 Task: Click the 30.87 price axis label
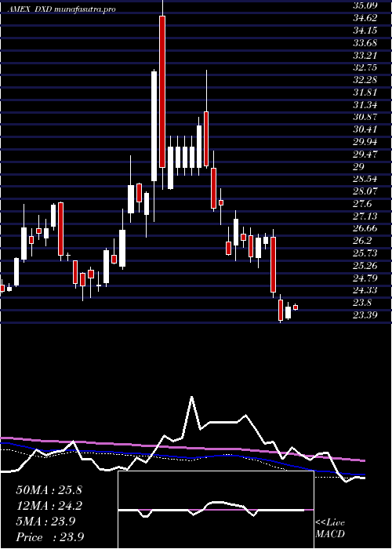click(365, 117)
